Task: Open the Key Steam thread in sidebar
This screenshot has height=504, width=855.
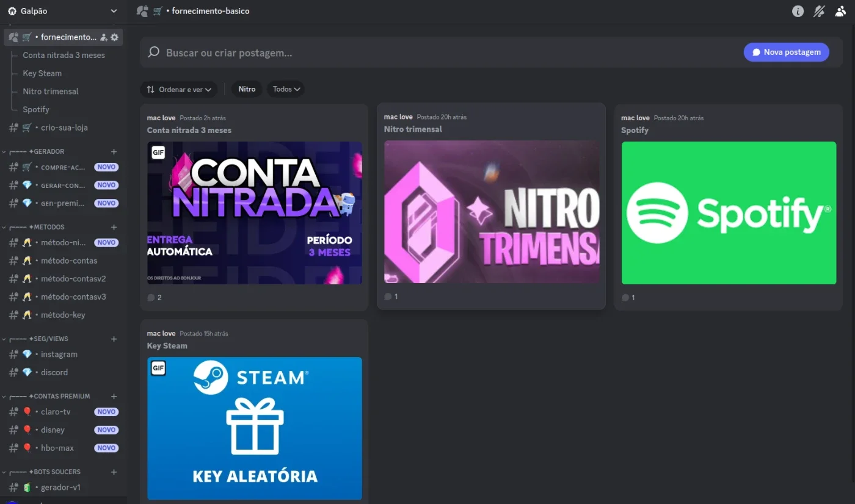Action: click(x=42, y=73)
